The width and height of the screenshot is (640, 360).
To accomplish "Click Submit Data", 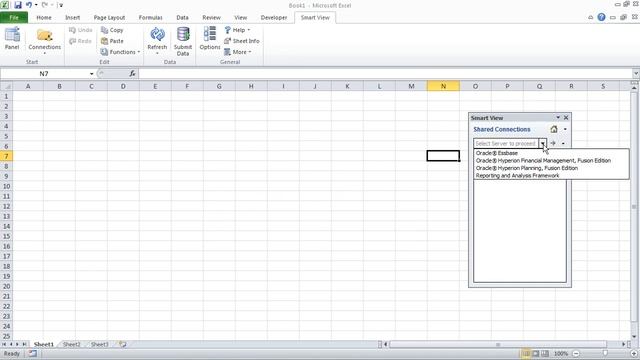I will click(x=183, y=41).
